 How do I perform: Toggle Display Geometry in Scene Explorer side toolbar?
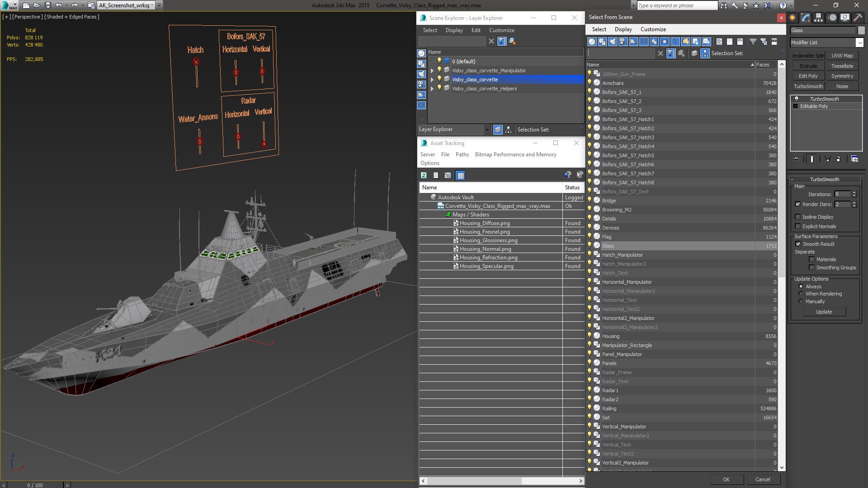(421, 53)
